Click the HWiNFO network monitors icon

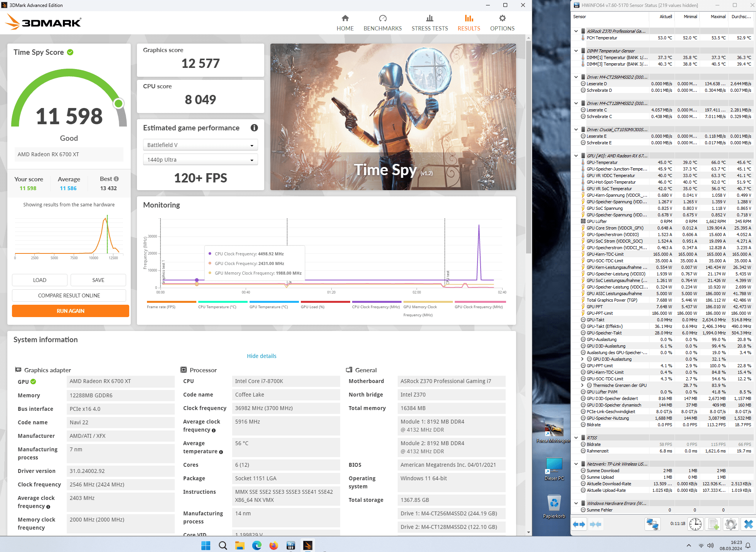click(653, 524)
